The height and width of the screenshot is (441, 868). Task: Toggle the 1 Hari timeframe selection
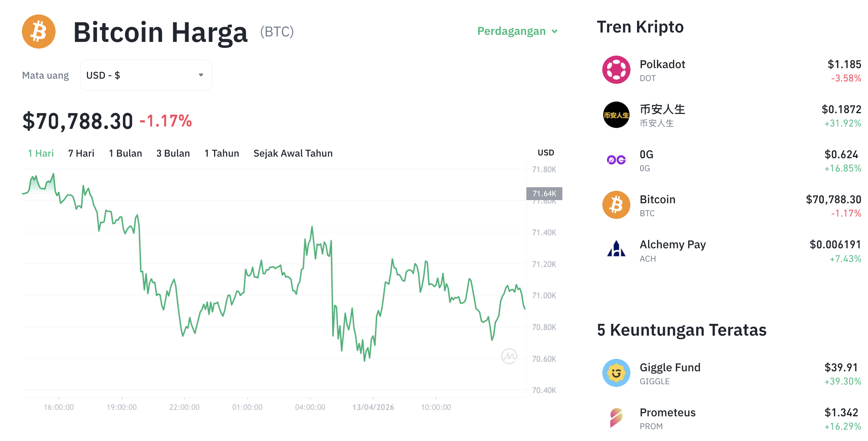click(40, 153)
